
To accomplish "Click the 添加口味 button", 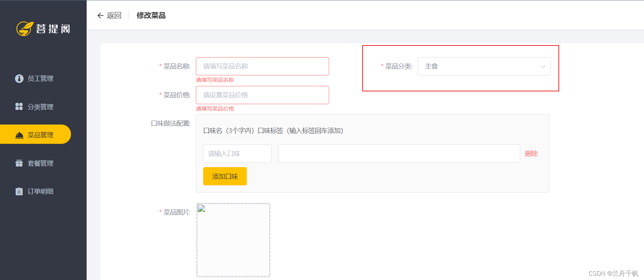I will 225,176.
